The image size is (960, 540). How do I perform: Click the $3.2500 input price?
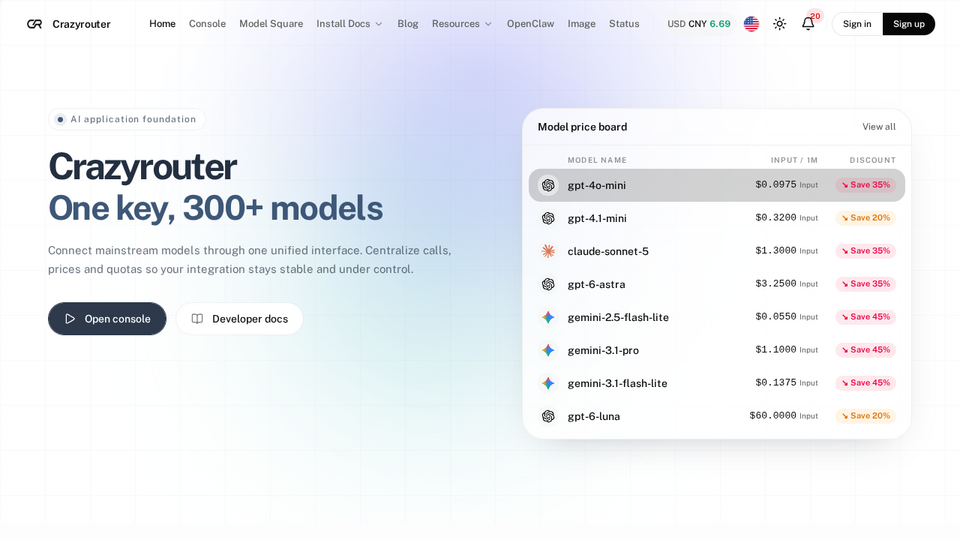pyautogui.click(x=776, y=283)
